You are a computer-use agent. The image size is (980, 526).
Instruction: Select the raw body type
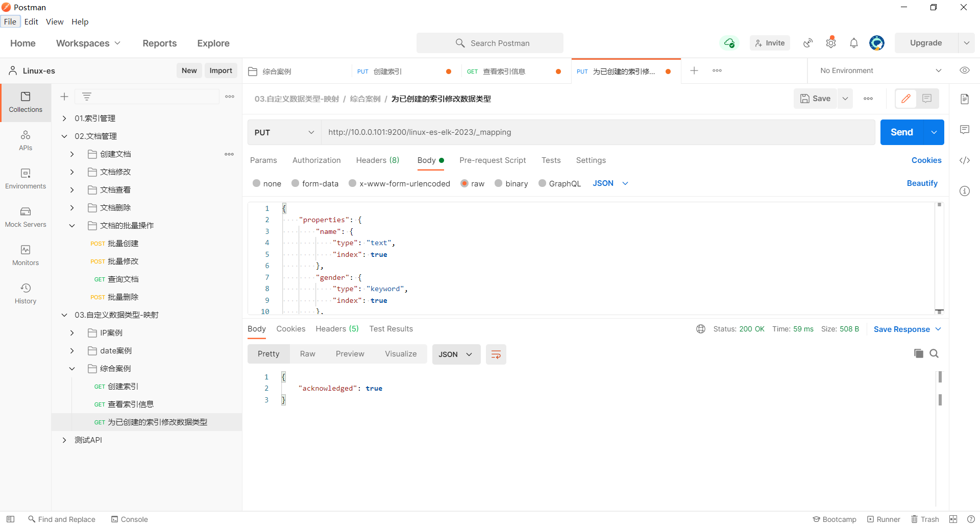click(x=472, y=183)
